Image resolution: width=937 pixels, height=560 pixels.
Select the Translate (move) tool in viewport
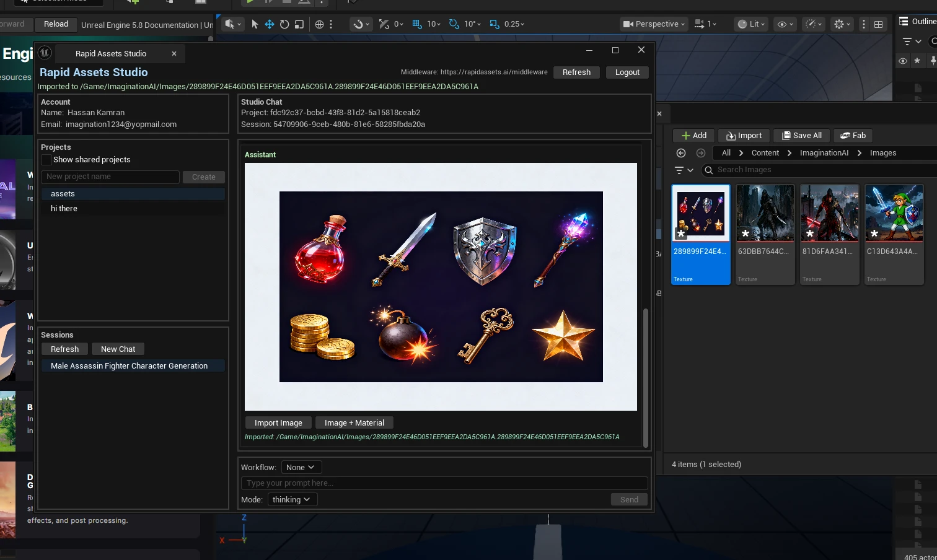click(x=270, y=24)
